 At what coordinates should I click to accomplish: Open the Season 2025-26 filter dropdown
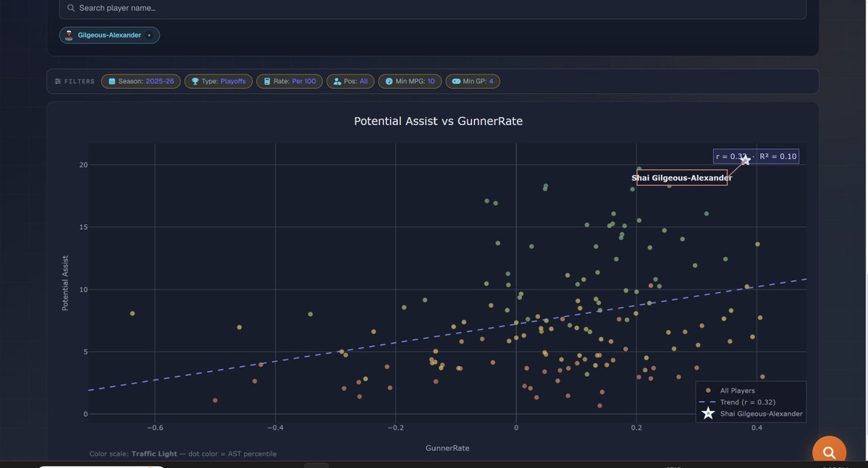coord(140,81)
